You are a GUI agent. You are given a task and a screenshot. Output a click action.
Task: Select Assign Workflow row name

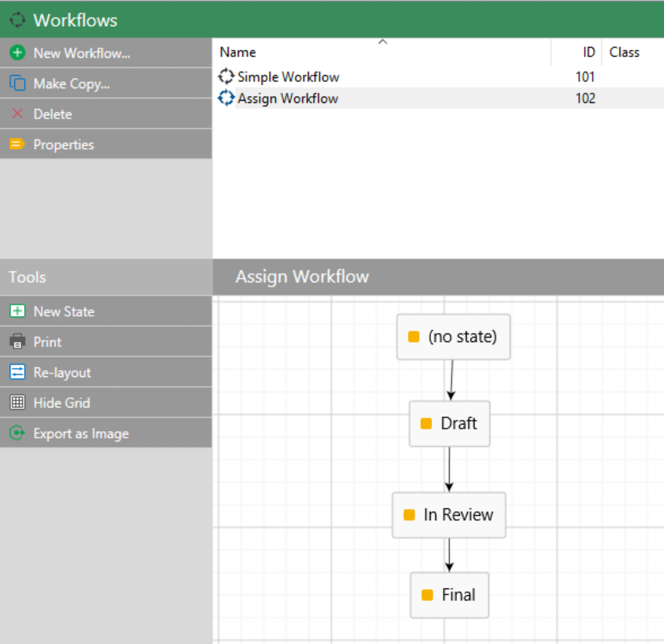coord(288,98)
